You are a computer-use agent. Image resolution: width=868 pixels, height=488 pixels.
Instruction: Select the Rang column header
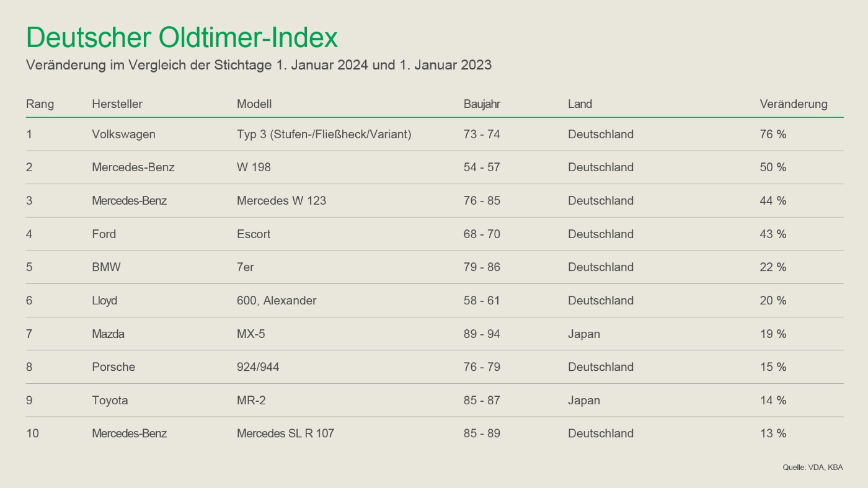[x=40, y=104]
